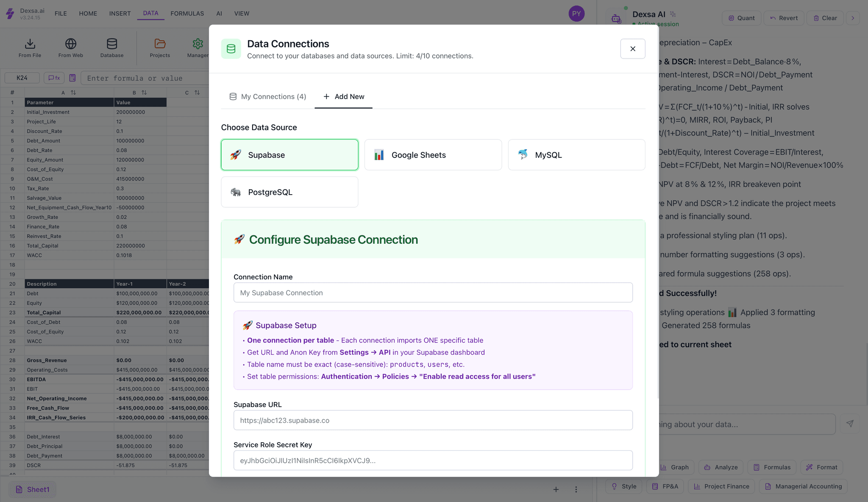The image size is (868, 502).
Task: Click the send arrow in AI chat
Action: point(850,424)
